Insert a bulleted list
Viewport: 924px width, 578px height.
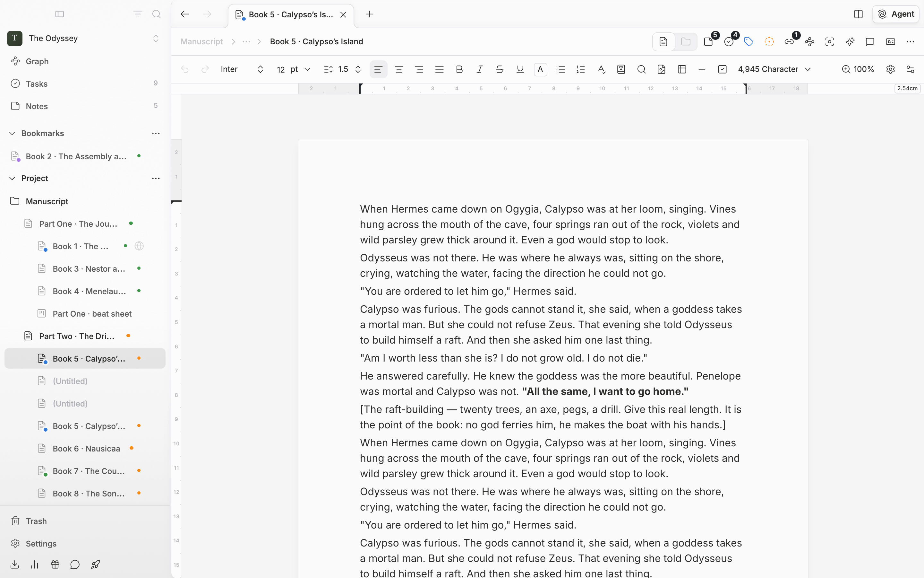pos(560,69)
